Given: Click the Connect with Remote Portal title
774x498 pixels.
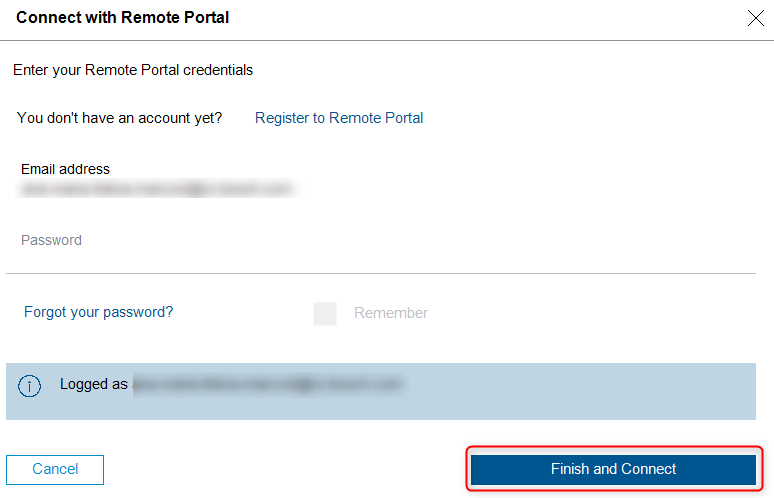Looking at the screenshot, I should pyautogui.click(x=122, y=17).
